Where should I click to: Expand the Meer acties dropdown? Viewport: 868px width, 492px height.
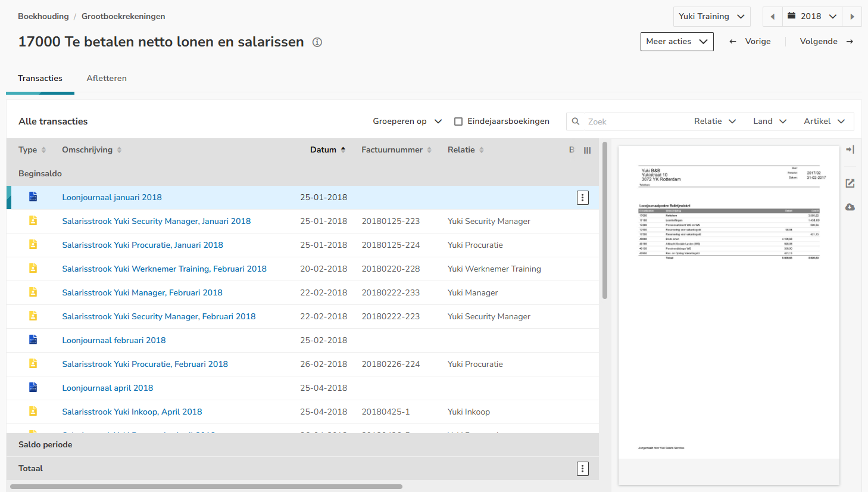click(677, 42)
